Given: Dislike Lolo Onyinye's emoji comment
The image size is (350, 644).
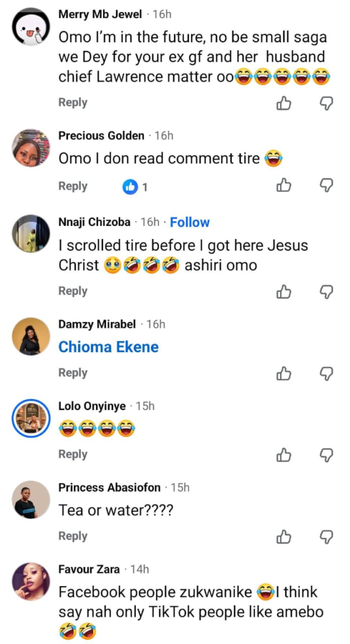Looking at the screenshot, I should click(x=326, y=455).
